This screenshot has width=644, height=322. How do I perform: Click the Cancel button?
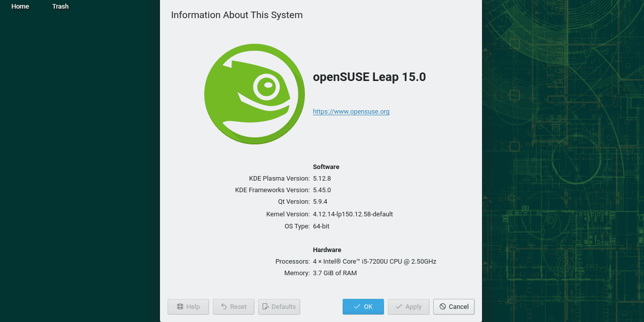pyautogui.click(x=454, y=306)
